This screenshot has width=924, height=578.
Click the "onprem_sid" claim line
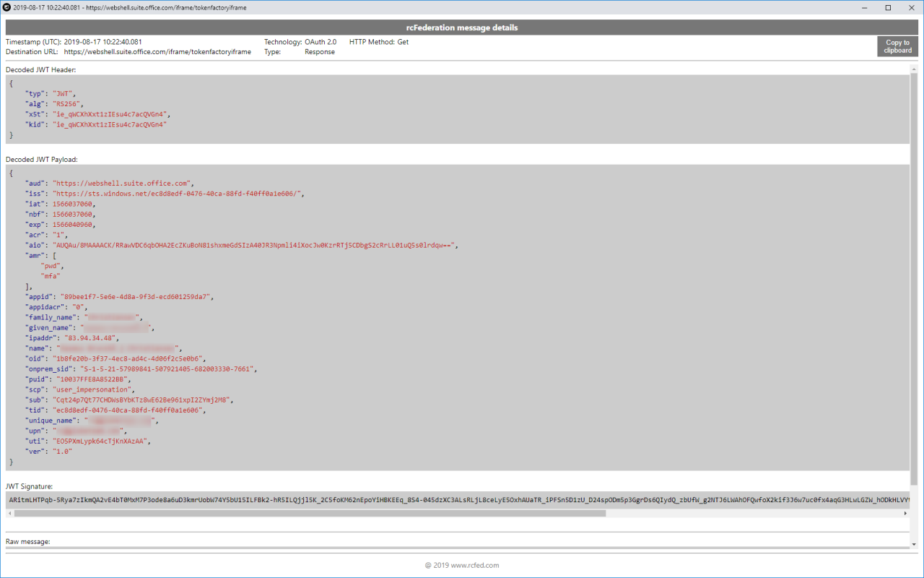[x=142, y=368]
